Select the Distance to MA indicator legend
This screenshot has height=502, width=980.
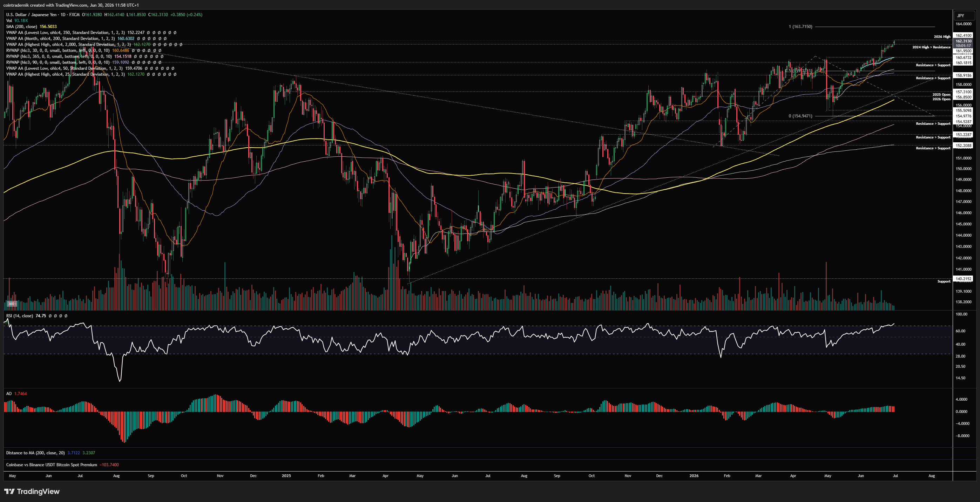click(50, 453)
